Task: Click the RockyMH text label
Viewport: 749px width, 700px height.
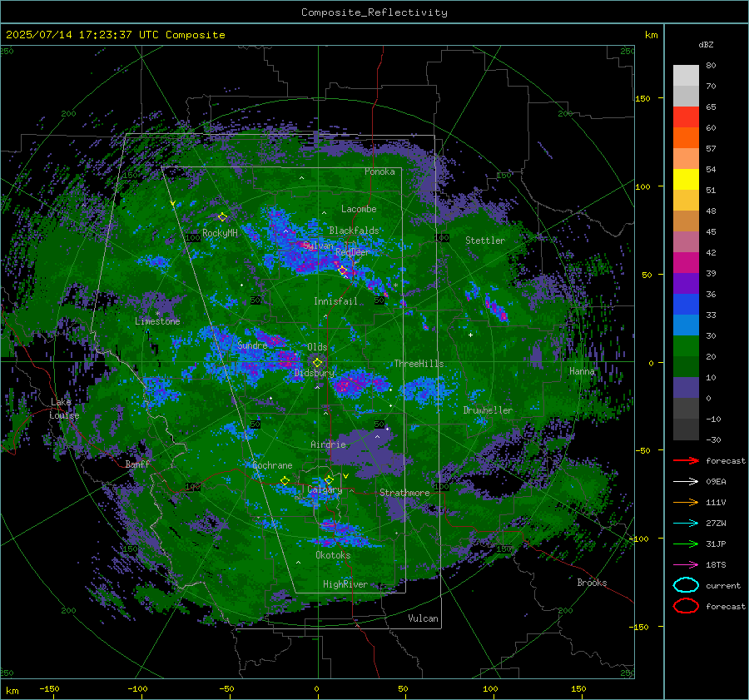Action: 220,233
